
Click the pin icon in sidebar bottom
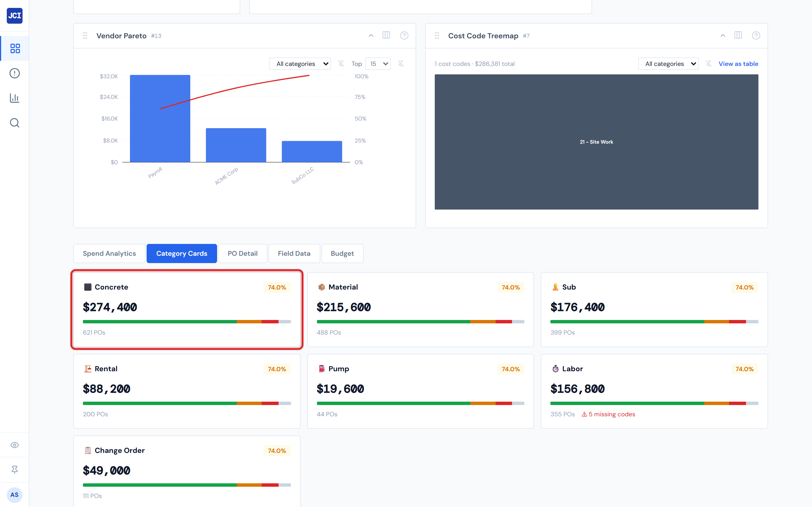[15, 470]
